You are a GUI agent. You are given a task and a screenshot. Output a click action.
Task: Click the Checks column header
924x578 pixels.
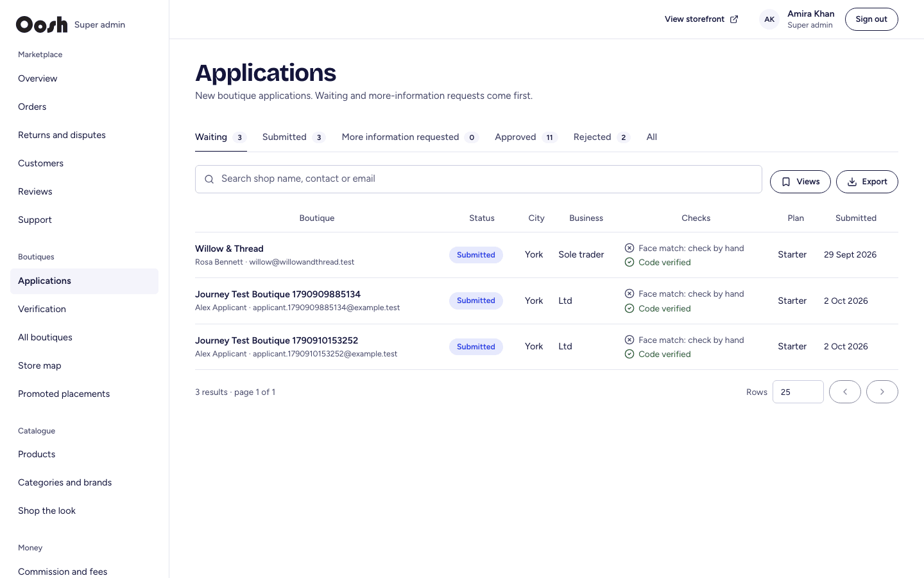[x=696, y=218]
